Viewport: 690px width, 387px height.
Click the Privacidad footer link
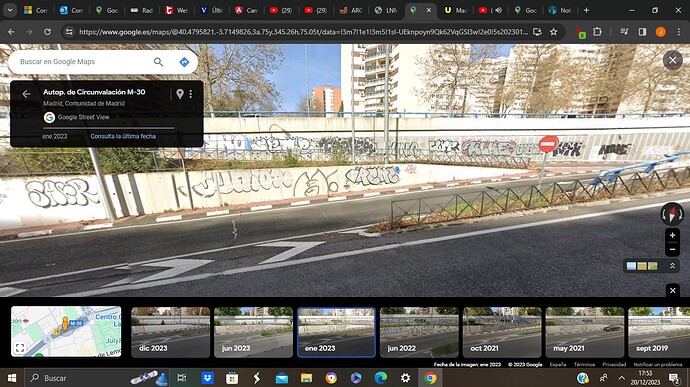pyautogui.click(x=614, y=365)
